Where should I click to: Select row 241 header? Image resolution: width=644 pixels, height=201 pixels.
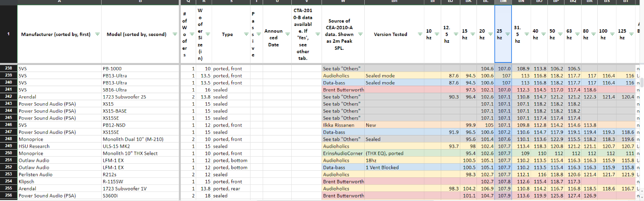[x=9, y=89]
